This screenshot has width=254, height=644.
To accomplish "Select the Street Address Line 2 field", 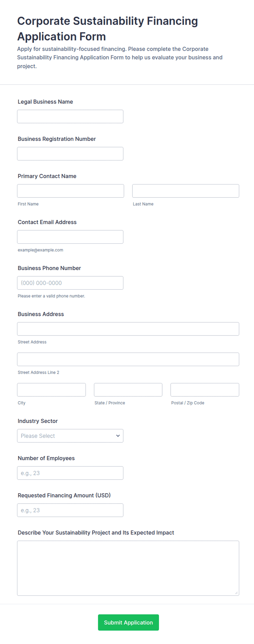I will point(128,359).
